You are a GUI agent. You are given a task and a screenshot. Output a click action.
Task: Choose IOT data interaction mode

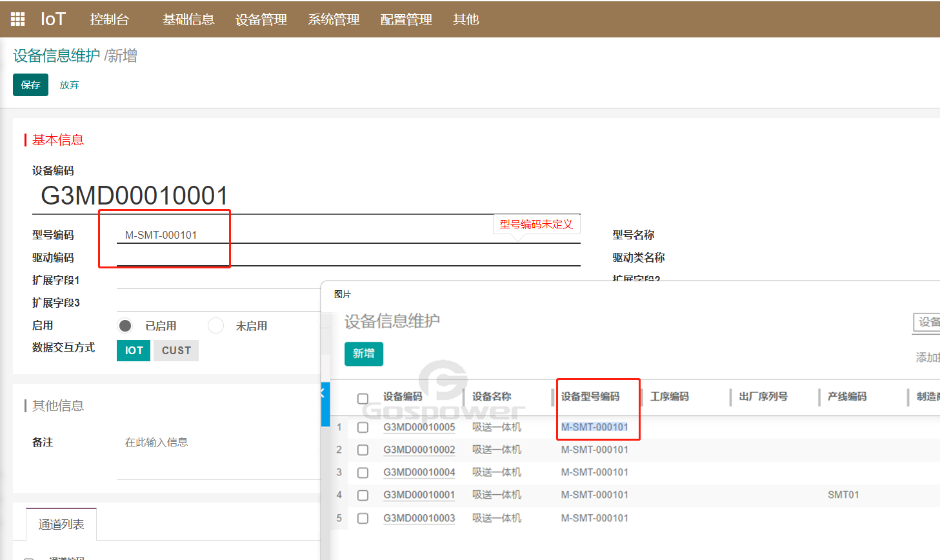(134, 350)
